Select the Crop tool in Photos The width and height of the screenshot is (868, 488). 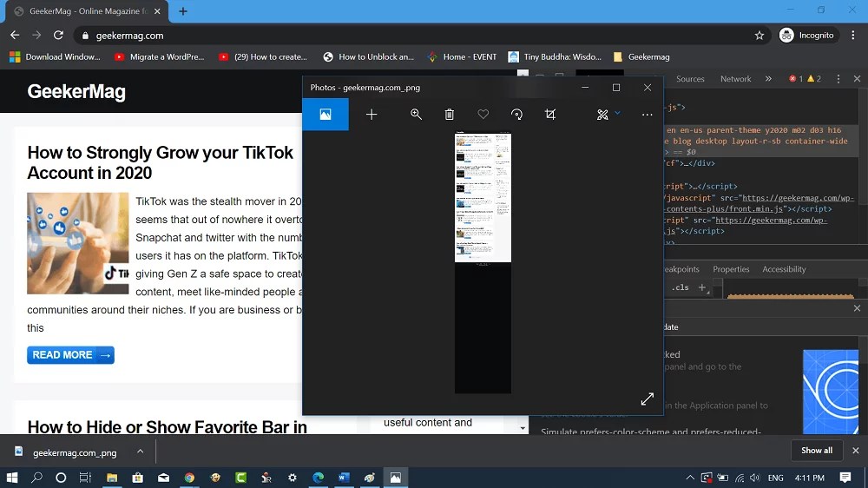coord(550,115)
